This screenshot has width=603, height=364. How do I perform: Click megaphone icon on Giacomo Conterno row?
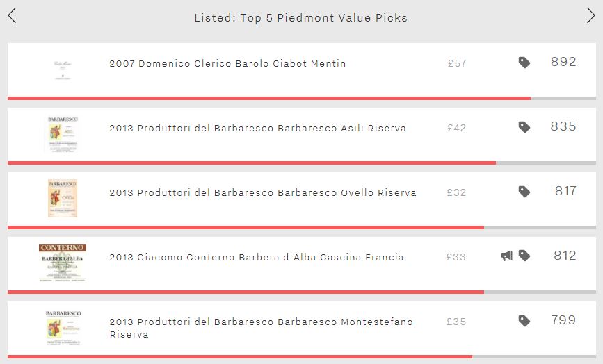tap(506, 256)
